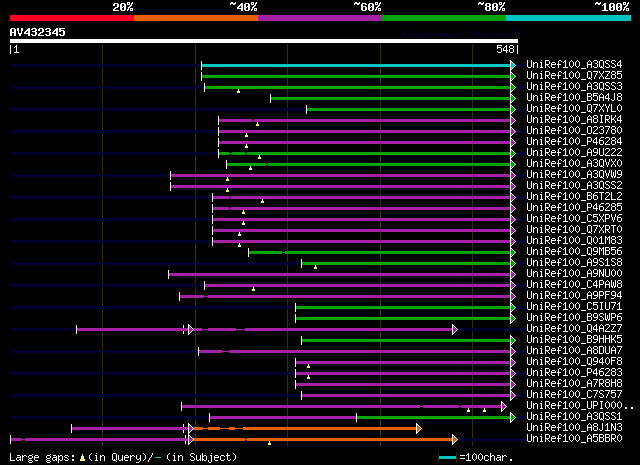This screenshot has height=465, width=640.
Task: Click the UniRef100_B6T2L2 label
Action: [574, 197]
